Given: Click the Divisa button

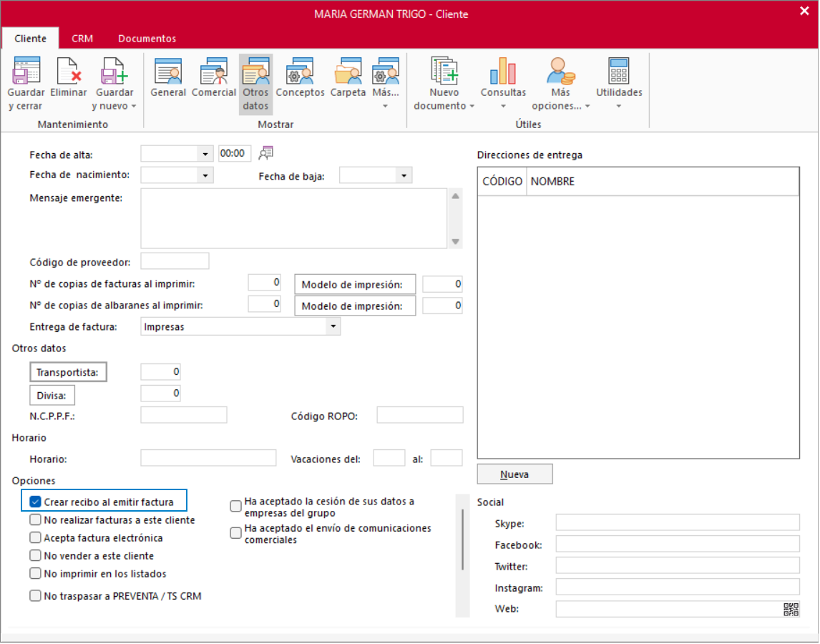Looking at the screenshot, I should pyautogui.click(x=52, y=396).
